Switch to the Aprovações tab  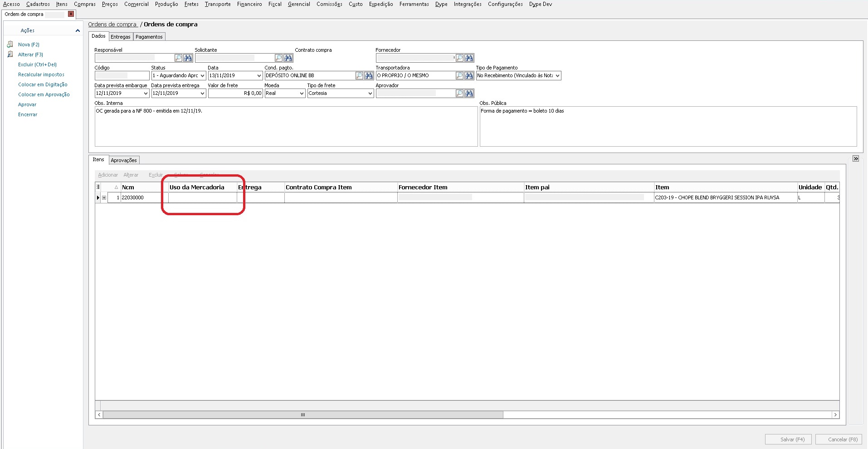124,160
